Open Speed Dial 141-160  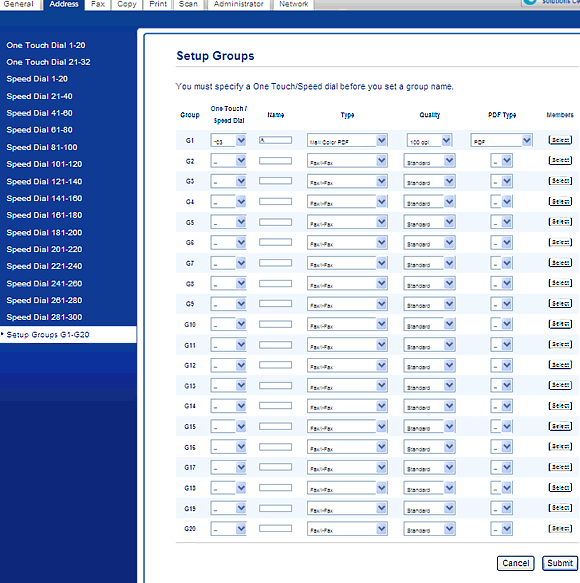tap(44, 198)
